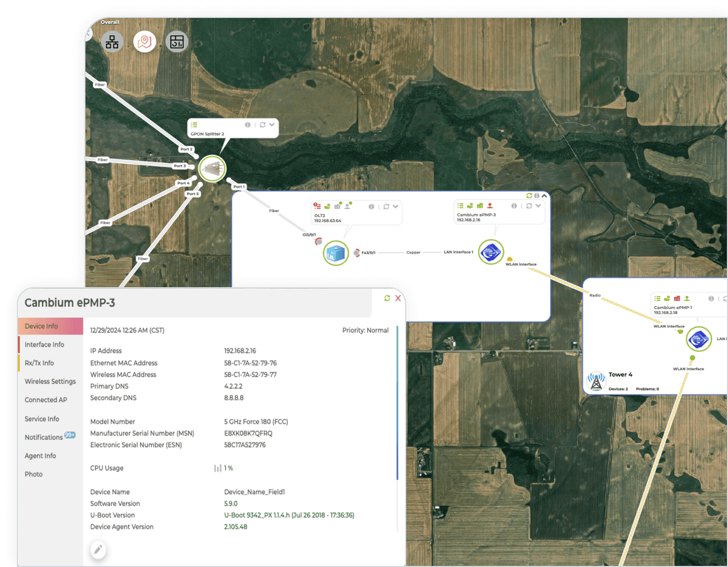Refresh ePMP-3 map card
This screenshot has height=567, width=728.
[x=529, y=206]
